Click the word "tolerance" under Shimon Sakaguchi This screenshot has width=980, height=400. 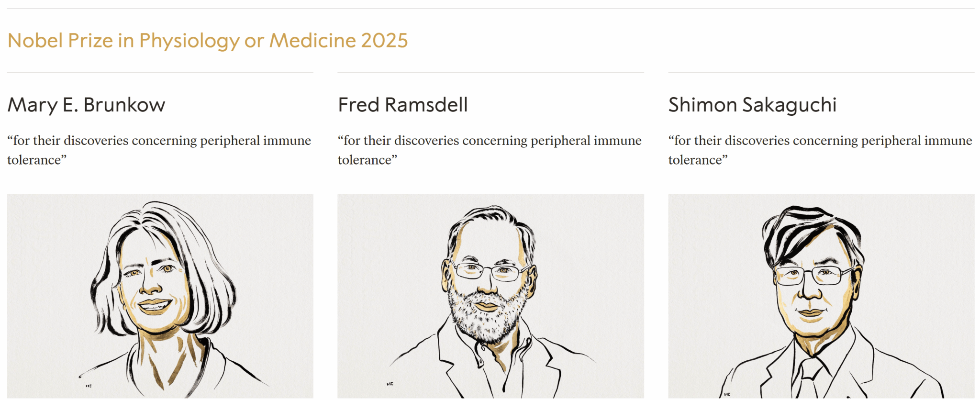click(695, 160)
